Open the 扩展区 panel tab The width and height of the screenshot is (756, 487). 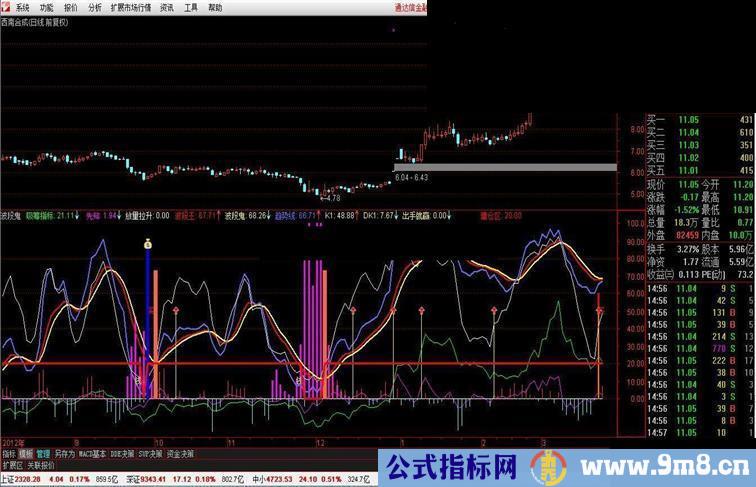12,465
